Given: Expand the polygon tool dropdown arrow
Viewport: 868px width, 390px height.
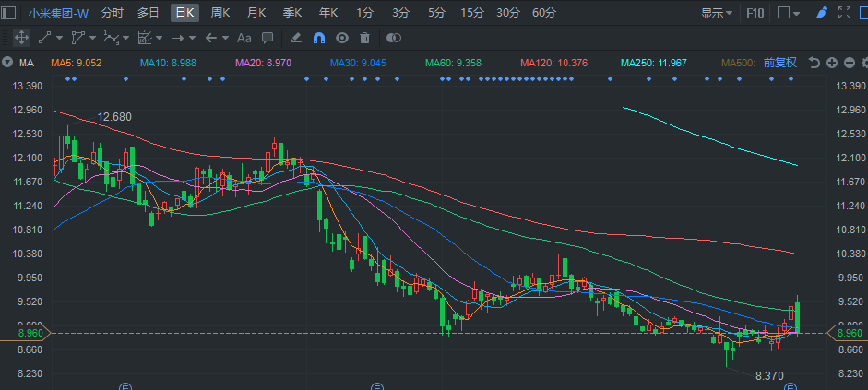Looking at the screenshot, I should pyautogui.click(x=92, y=38).
